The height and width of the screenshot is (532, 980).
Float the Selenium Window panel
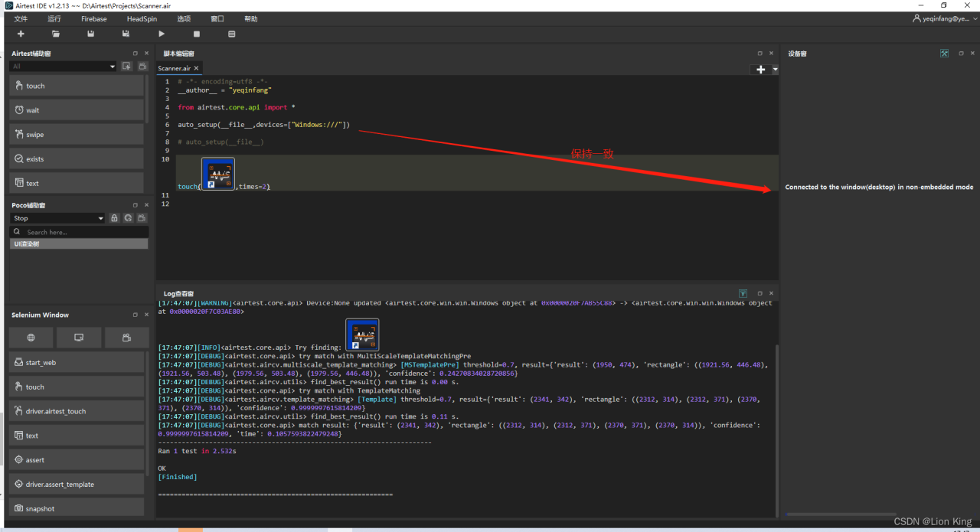[136, 315]
